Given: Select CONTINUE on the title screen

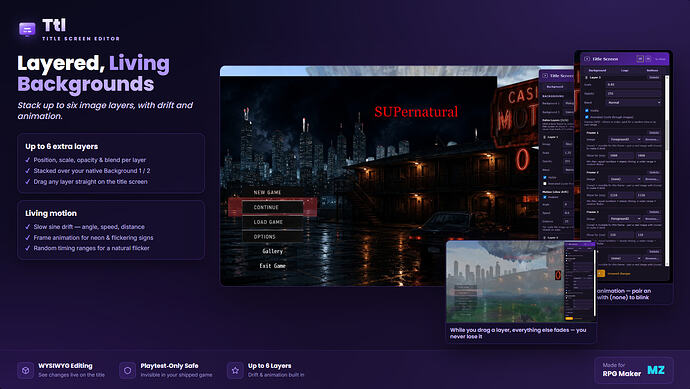Looking at the screenshot, I should (272, 207).
